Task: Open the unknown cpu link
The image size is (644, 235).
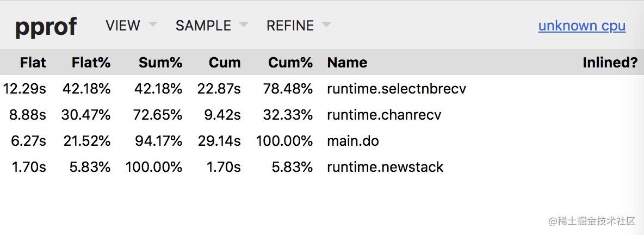Action: tap(581, 26)
